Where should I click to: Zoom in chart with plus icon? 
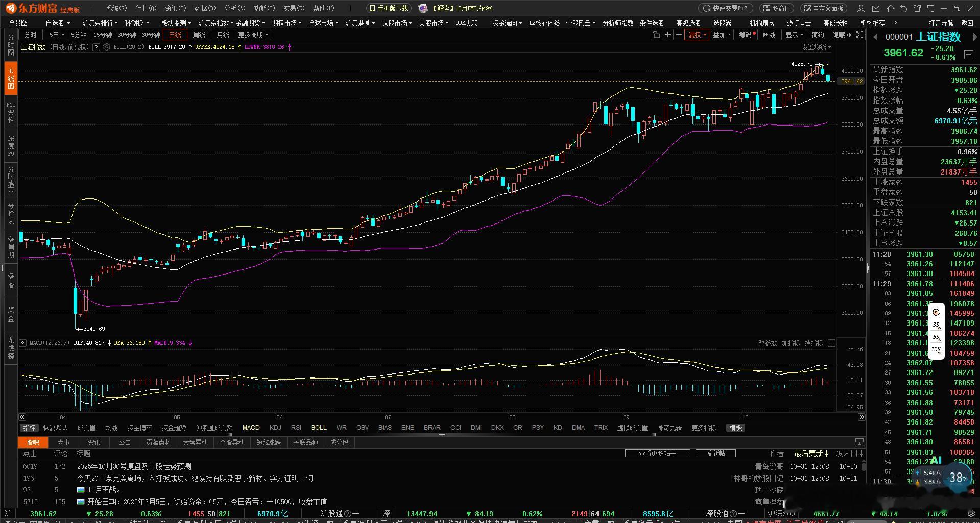(667, 35)
